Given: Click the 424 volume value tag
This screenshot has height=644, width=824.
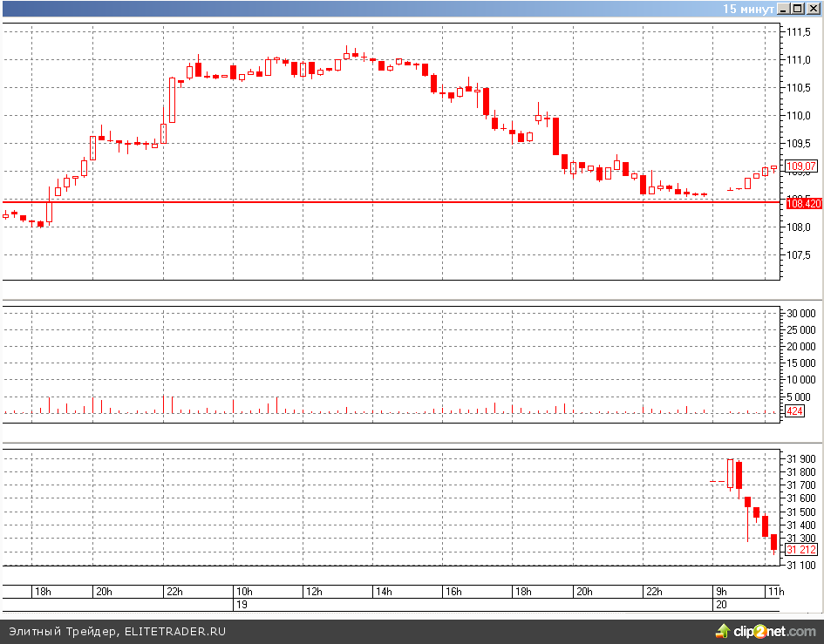Looking at the screenshot, I should [x=794, y=410].
